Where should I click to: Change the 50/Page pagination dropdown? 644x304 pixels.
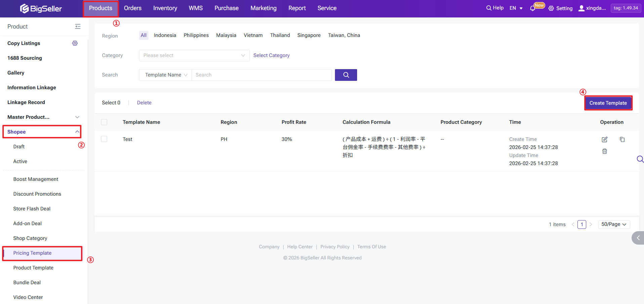[x=614, y=224]
